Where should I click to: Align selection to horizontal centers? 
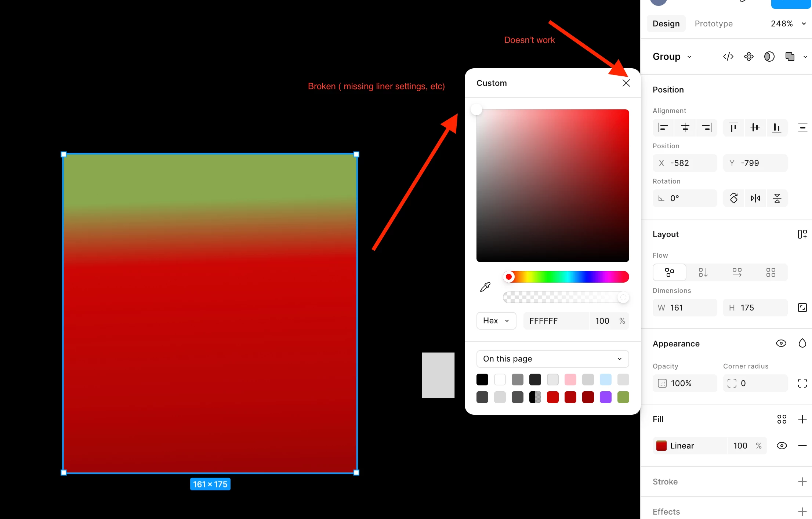point(685,127)
